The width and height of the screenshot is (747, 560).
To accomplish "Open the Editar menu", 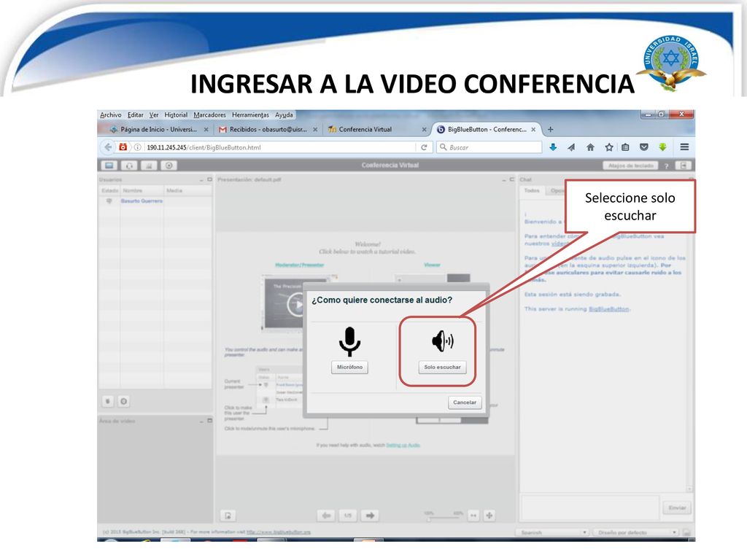I will (135, 114).
